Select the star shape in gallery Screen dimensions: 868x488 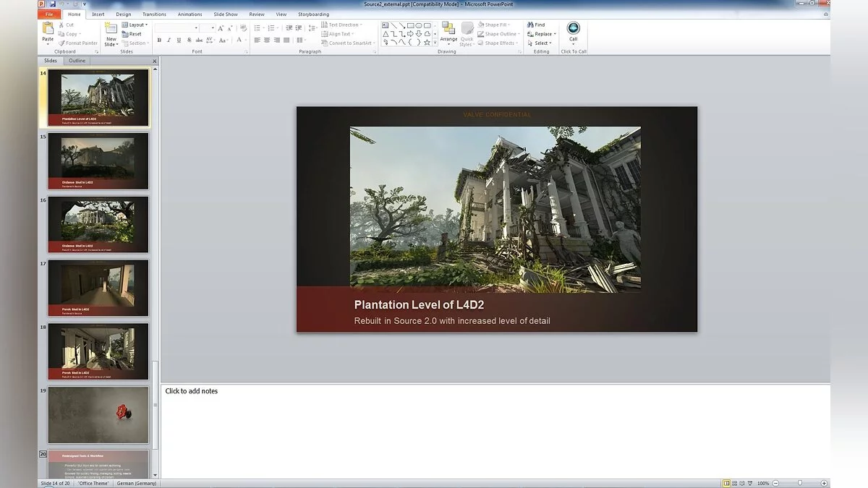coord(427,43)
